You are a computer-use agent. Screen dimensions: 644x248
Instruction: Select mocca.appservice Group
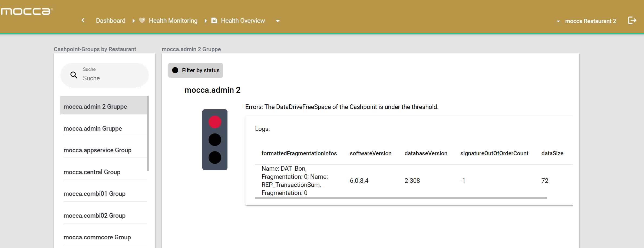[x=105, y=150]
